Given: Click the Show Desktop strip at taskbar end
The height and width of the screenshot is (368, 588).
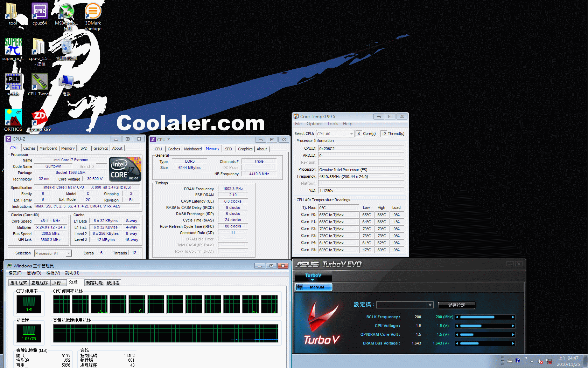Looking at the screenshot, I should [x=585, y=361].
